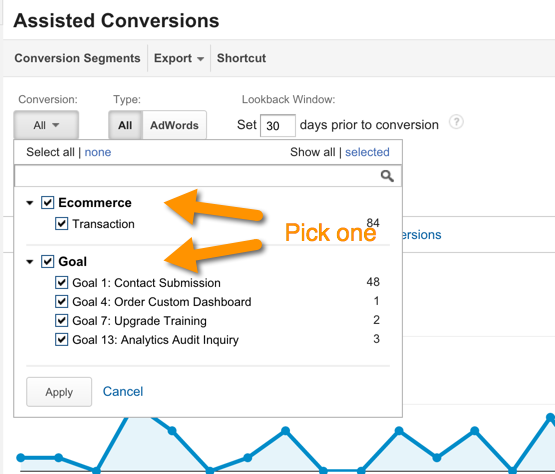
Task: Open the Lookback Window help icon
Action: click(456, 122)
